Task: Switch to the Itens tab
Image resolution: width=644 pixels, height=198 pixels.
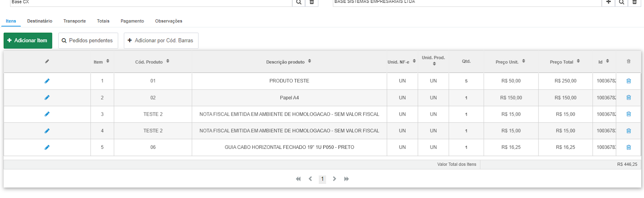Action: (11, 21)
